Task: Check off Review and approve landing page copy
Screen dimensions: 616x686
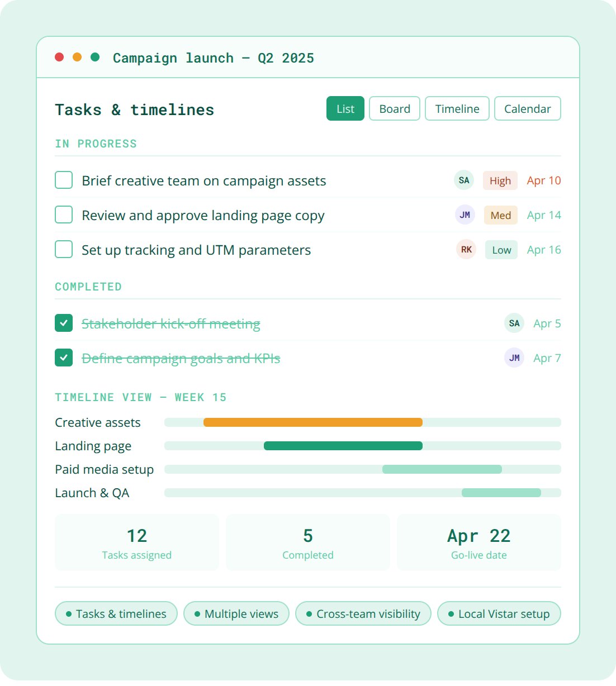Action: point(64,215)
